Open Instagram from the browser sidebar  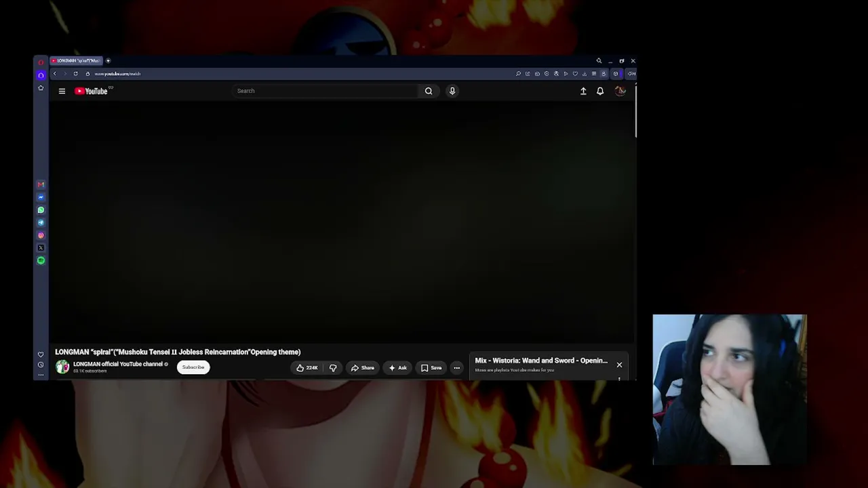click(x=41, y=235)
